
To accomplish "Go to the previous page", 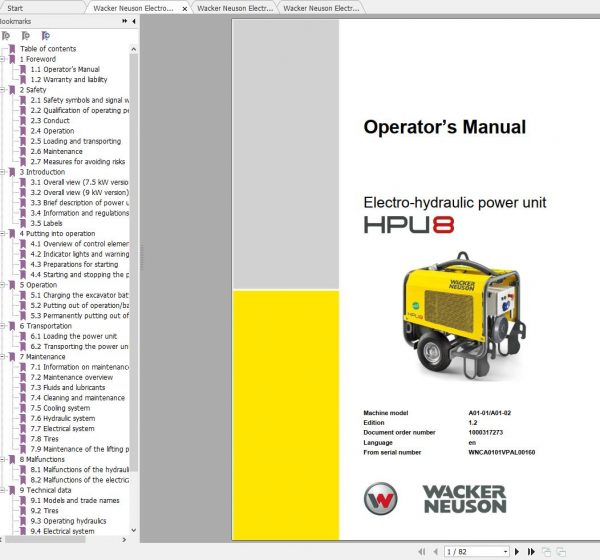I will [x=435, y=552].
